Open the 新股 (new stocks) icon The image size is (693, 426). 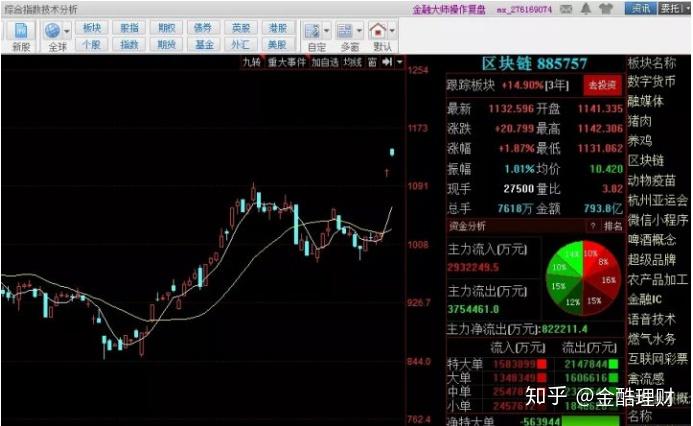[21, 30]
